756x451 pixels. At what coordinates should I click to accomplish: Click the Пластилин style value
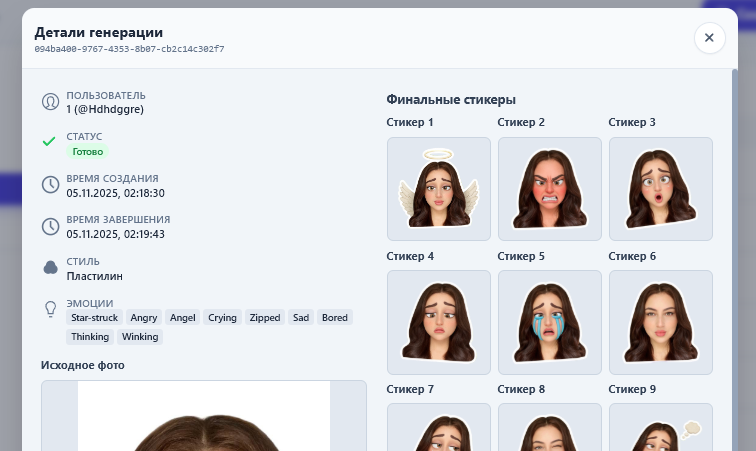click(x=94, y=276)
